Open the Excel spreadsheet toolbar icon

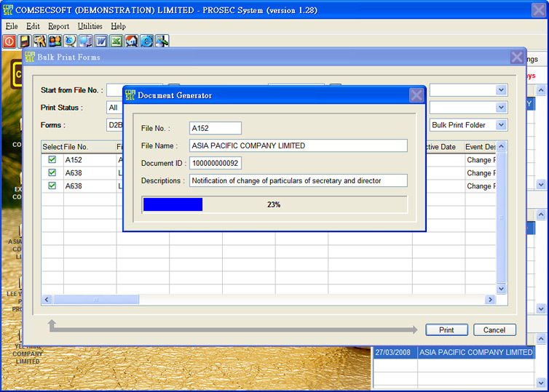116,41
